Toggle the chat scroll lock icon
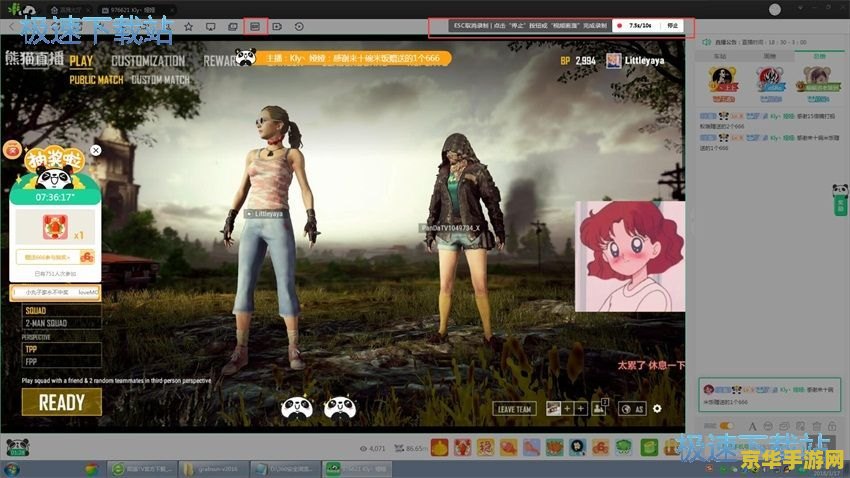 [x=832, y=427]
